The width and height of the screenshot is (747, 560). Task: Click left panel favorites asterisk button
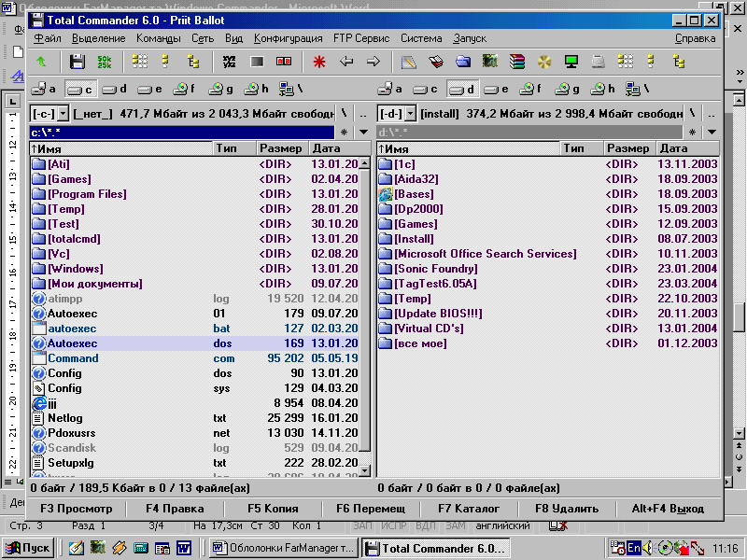(x=344, y=132)
